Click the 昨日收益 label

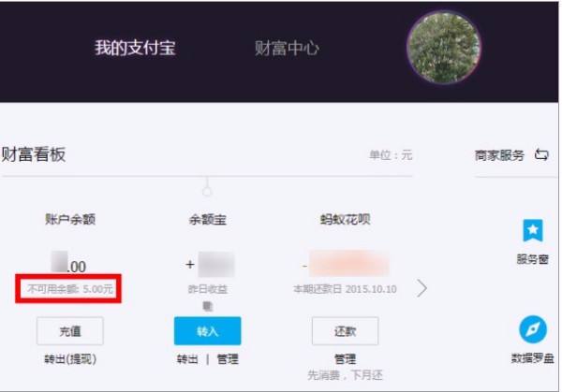coord(208,289)
